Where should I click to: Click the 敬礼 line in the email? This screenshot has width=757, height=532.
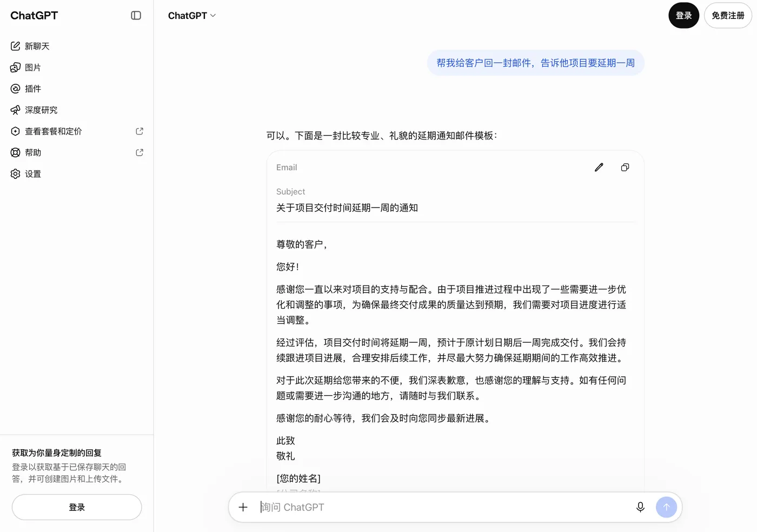pos(285,456)
